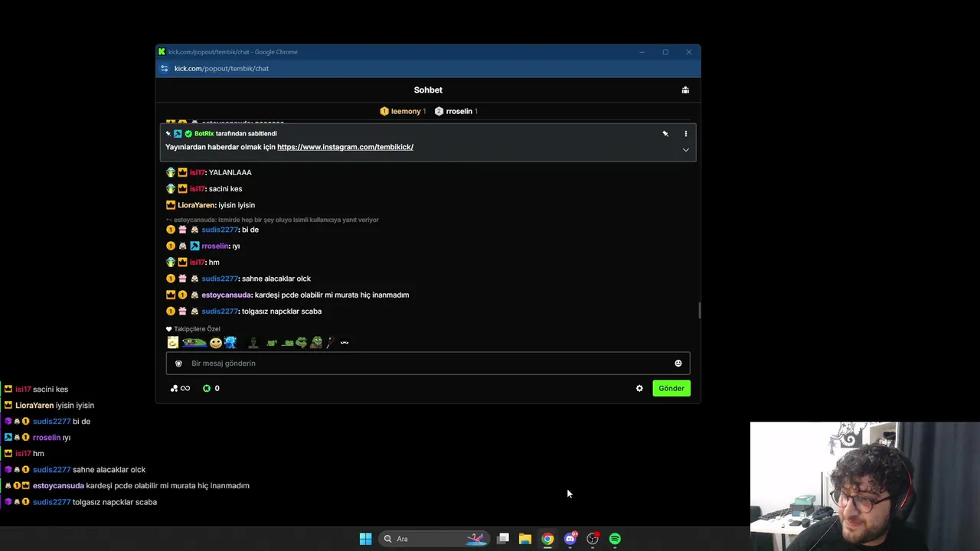The height and width of the screenshot is (551, 980).
Task: Click 'iyisin iyisin' message in chat window
Action: [237, 205]
